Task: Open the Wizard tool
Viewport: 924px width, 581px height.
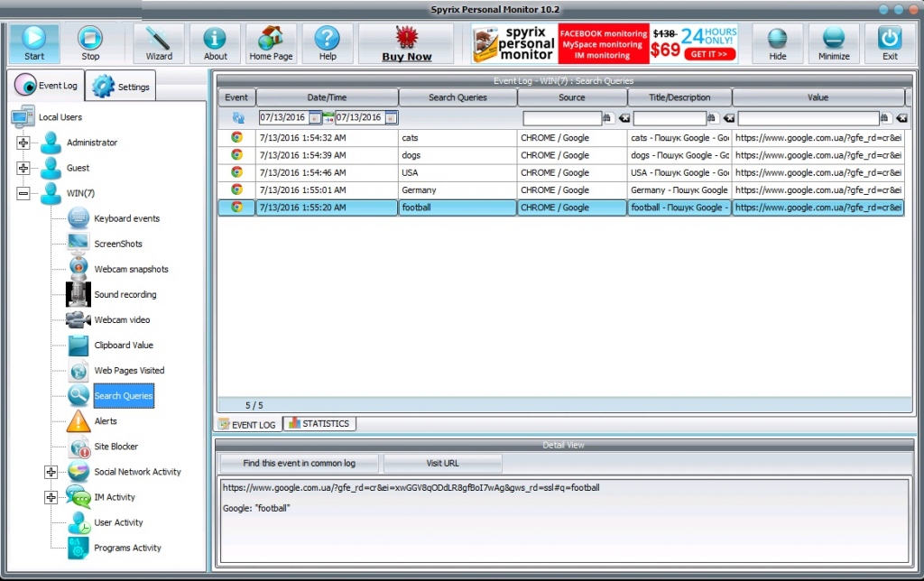Action: click(159, 42)
